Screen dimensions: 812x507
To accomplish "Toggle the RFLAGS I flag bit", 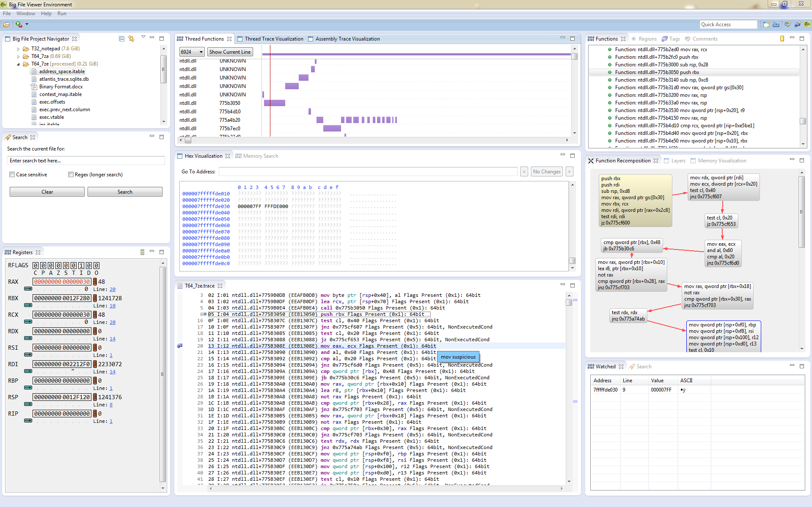I will click(81, 266).
